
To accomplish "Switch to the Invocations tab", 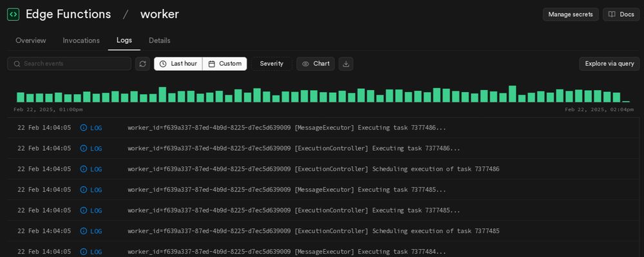I will click(x=81, y=40).
